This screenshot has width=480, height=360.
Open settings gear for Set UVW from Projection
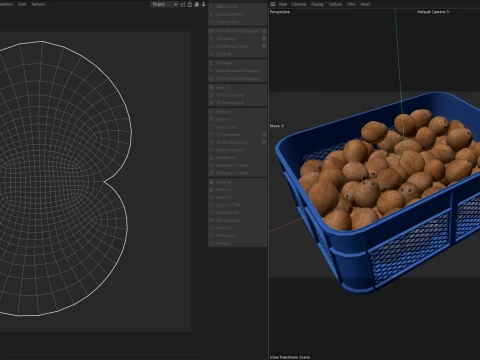coord(264,31)
